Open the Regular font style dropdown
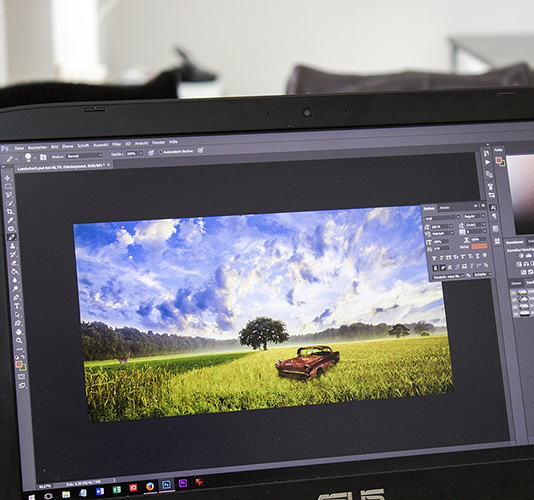 (x=474, y=216)
